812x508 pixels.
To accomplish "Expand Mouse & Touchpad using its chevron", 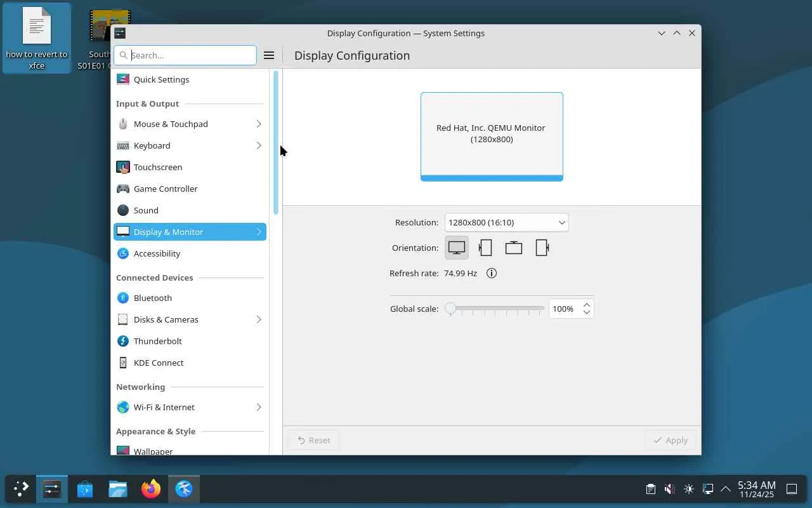I will [x=259, y=124].
